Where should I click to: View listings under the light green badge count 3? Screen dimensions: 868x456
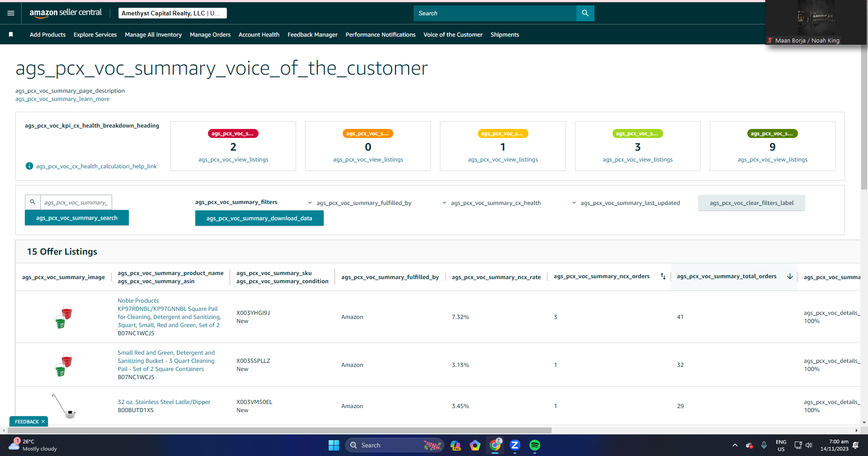637,160
